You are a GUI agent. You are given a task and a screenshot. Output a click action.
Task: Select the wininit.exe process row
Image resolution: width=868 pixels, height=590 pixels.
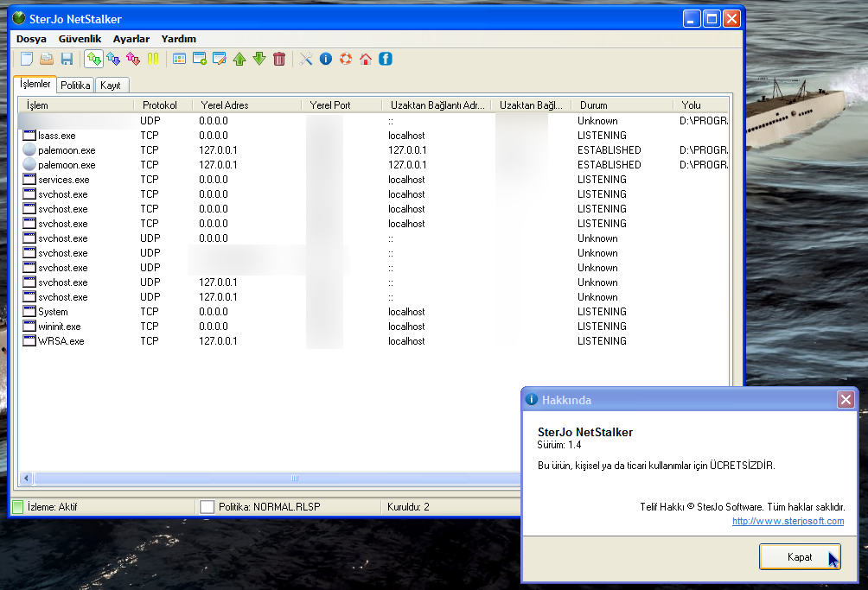[373, 327]
